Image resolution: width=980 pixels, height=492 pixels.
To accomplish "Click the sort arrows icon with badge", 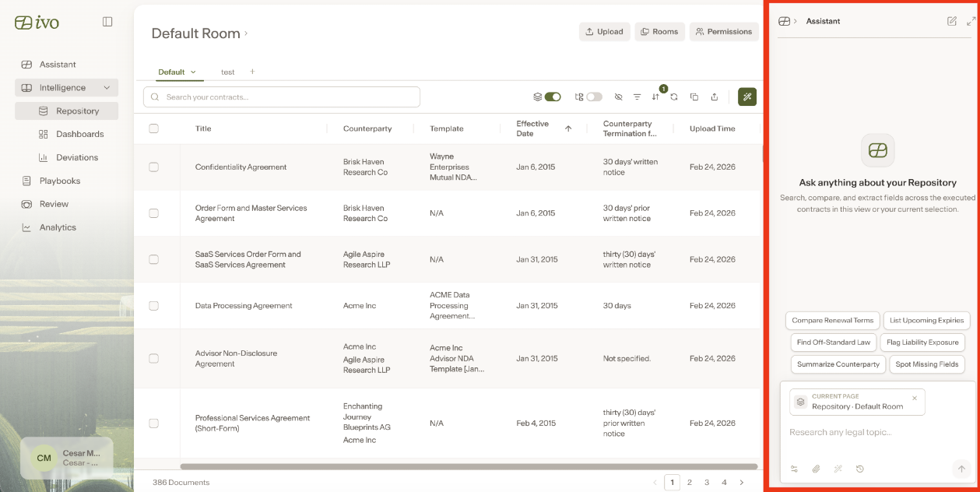I will point(655,97).
